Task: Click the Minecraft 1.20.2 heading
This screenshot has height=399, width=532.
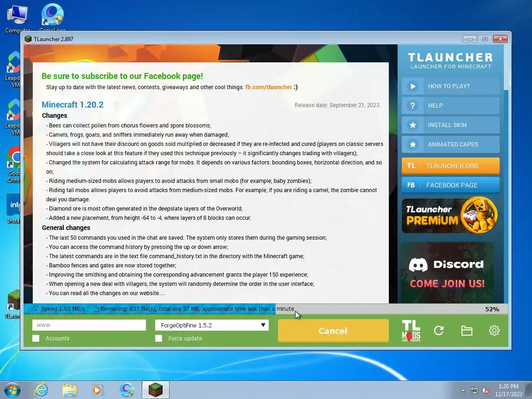Action: point(73,104)
